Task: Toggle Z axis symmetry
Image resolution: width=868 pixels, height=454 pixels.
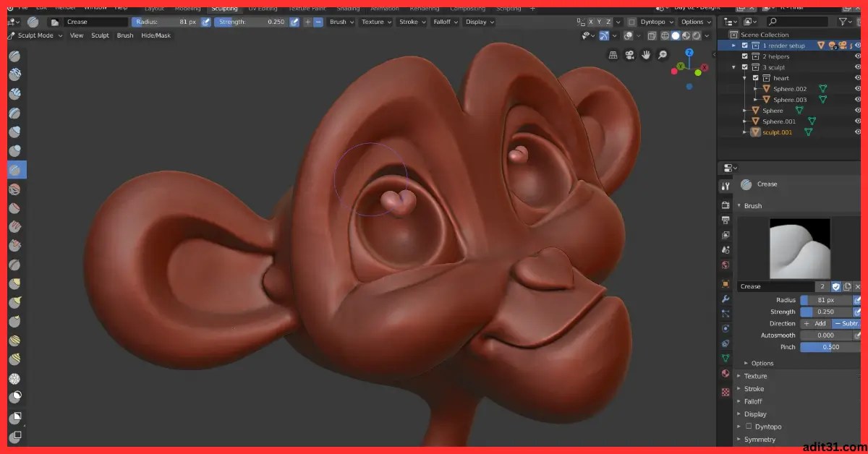Action: (x=608, y=22)
